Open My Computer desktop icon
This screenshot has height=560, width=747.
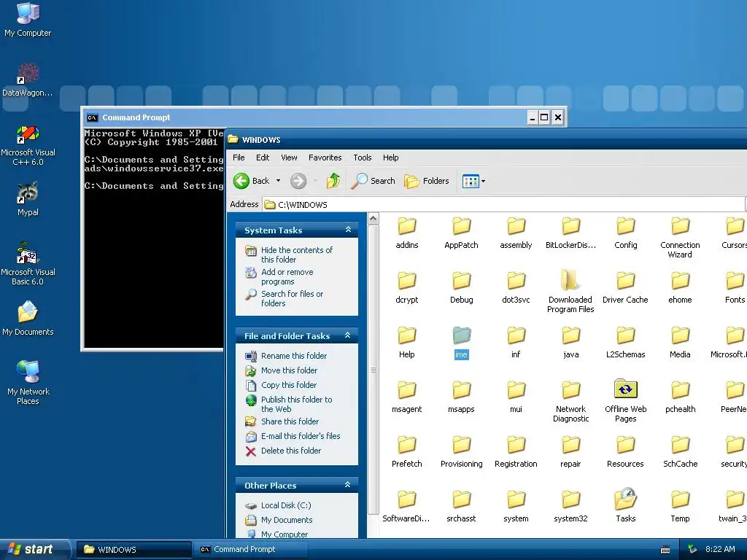click(28, 19)
